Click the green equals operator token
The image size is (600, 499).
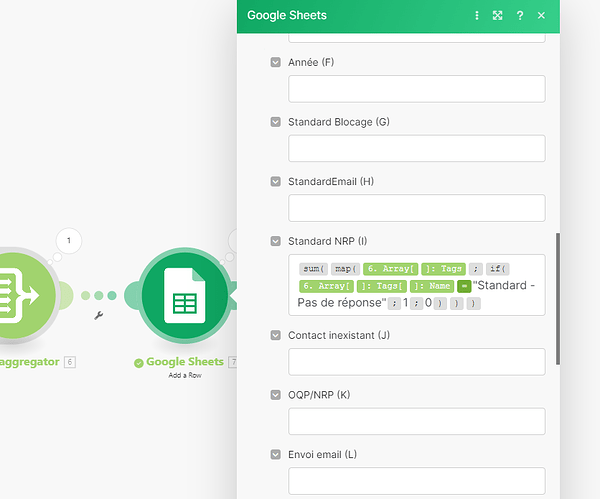coord(464,286)
